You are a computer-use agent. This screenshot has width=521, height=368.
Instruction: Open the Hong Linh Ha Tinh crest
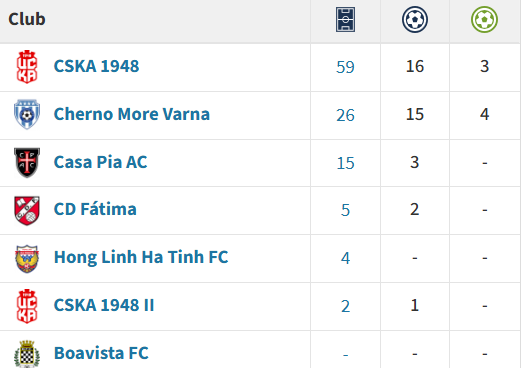point(27,259)
